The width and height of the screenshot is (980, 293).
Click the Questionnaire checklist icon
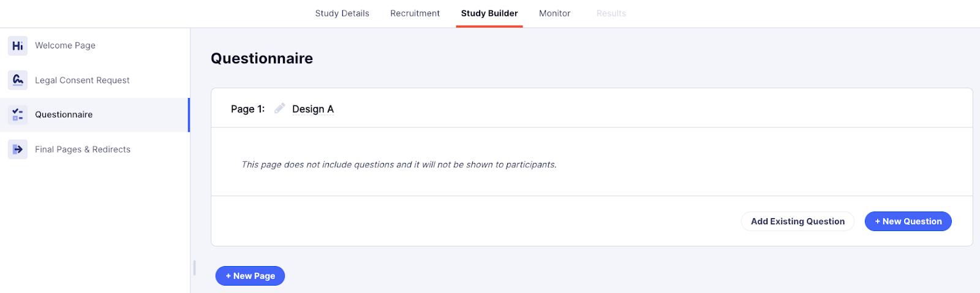(x=18, y=115)
